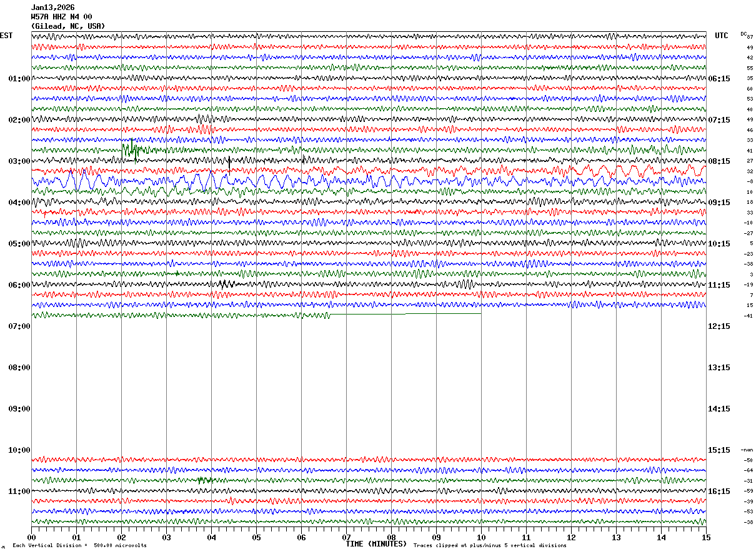The width and height of the screenshot is (756, 554).
Task: Select the 06:00 EST time label
Action: pyautogui.click(x=19, y=285)
